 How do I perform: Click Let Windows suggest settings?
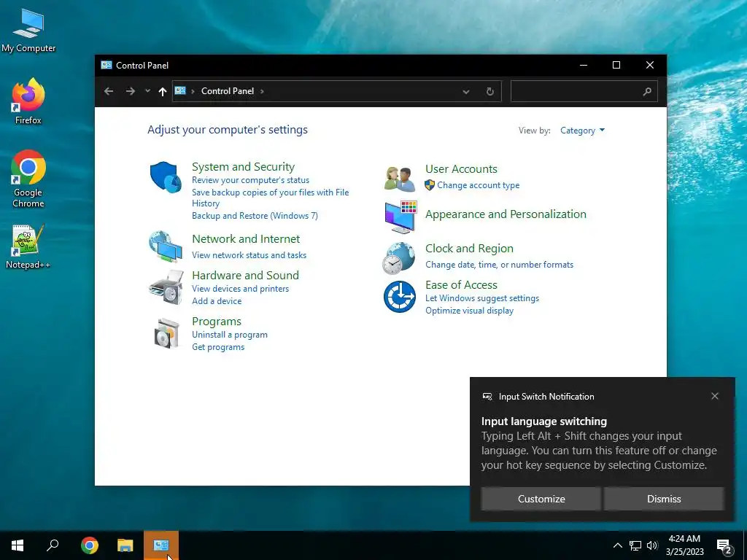click(481, 298)
